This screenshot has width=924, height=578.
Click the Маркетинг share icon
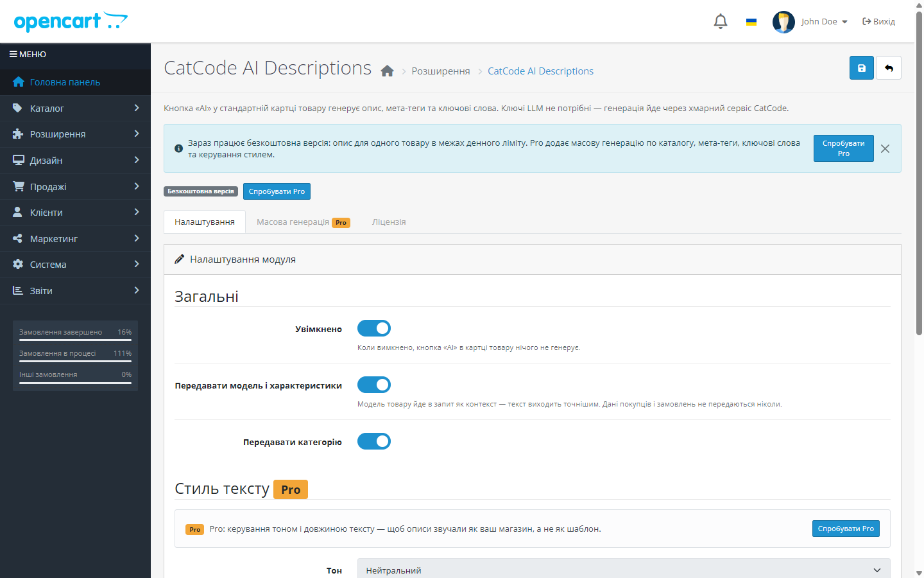[18, 238]
